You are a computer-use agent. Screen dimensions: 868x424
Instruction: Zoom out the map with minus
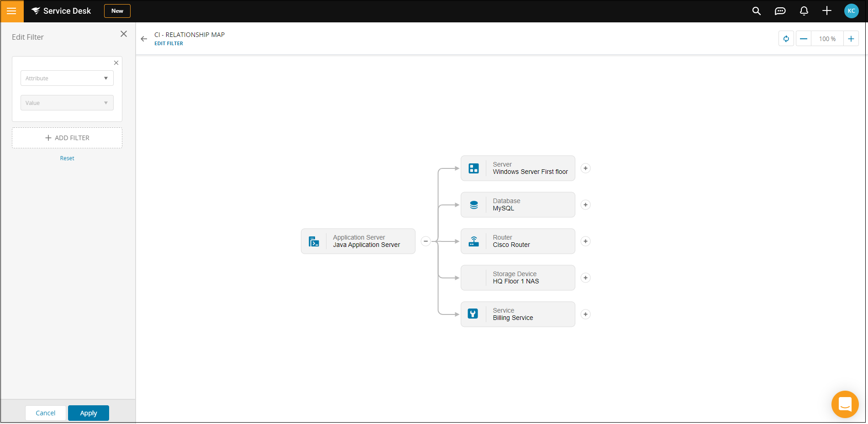804,39
